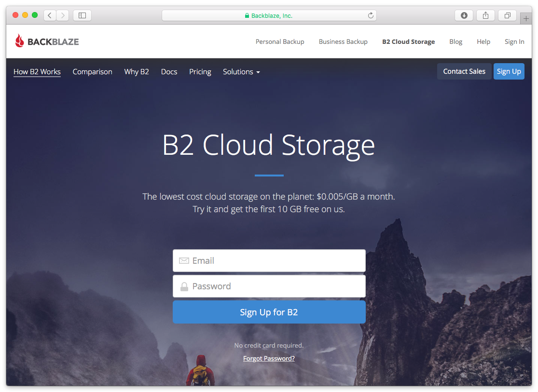Screen dimensions: 538x392
Task: Open the Safari share icon
Action: [485, 15]
